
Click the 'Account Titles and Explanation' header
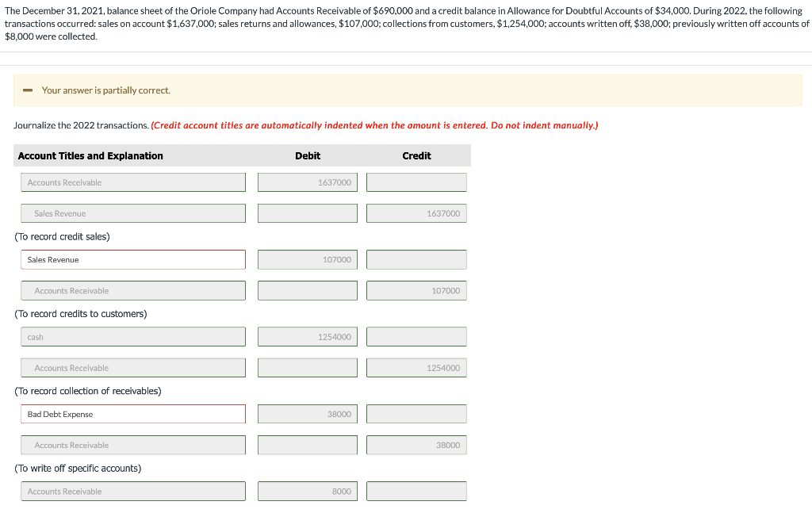[x=90, y=156]
